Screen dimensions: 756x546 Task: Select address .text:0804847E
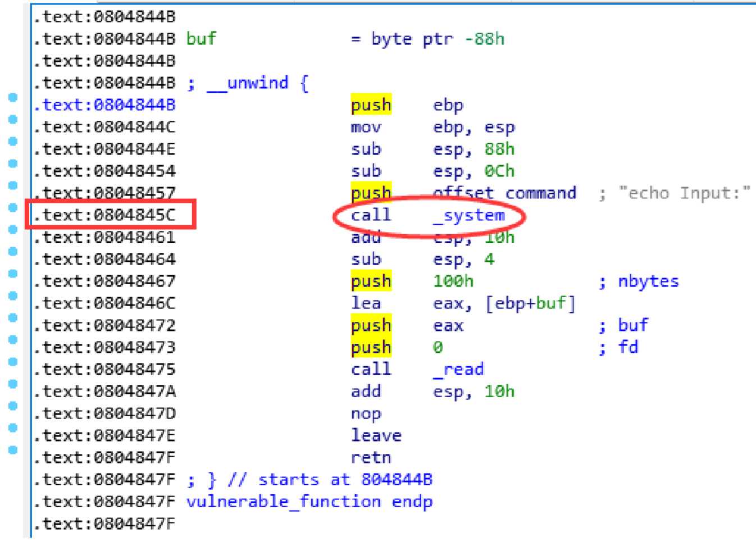coord(104,435)
